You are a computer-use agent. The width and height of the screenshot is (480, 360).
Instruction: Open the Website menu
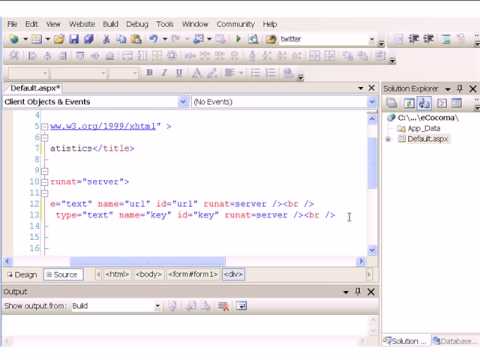pyautogui.click(x=82, y=24)
